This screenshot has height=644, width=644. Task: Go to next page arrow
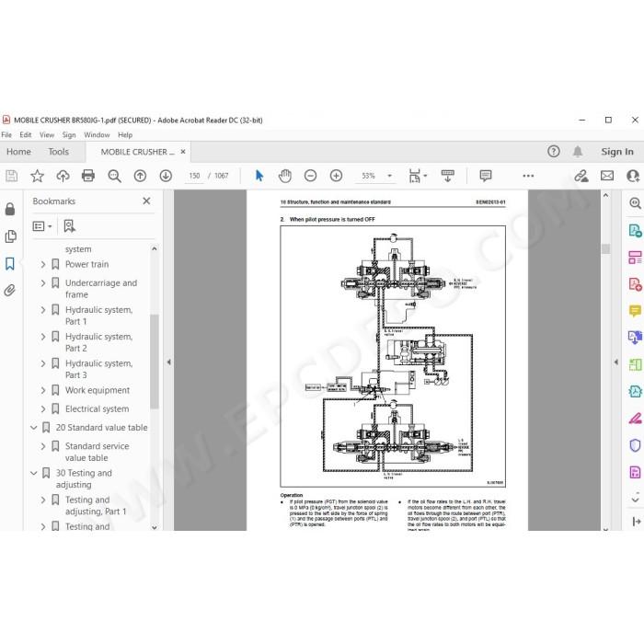pos(166,176)
